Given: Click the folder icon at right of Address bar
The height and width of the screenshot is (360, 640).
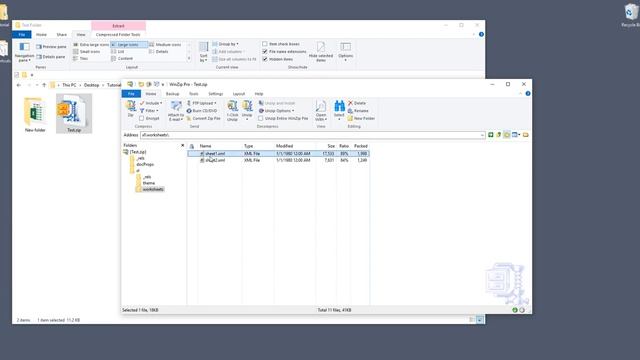Looking at the screenshot, I should [x=526, y=135].
